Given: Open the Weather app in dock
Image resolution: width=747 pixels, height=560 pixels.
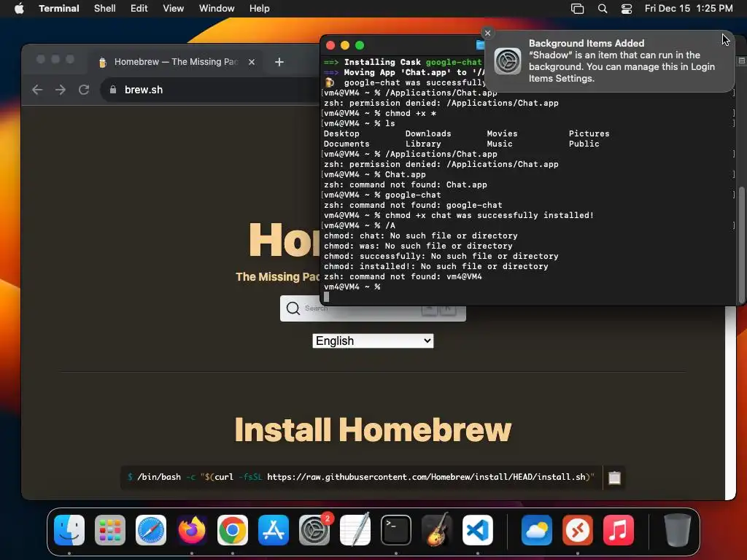Looking at the screenshot, I should point(537,530).
